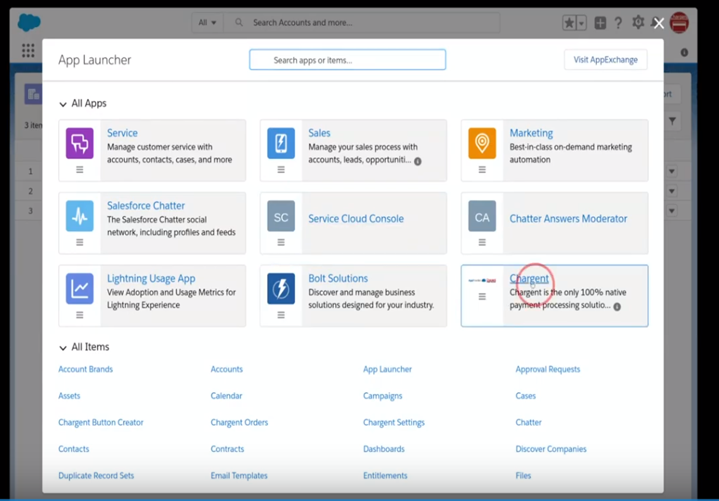Click the Sales app lightning icon
The width and height of the screenshot is (719, 501).
[281, 143]
